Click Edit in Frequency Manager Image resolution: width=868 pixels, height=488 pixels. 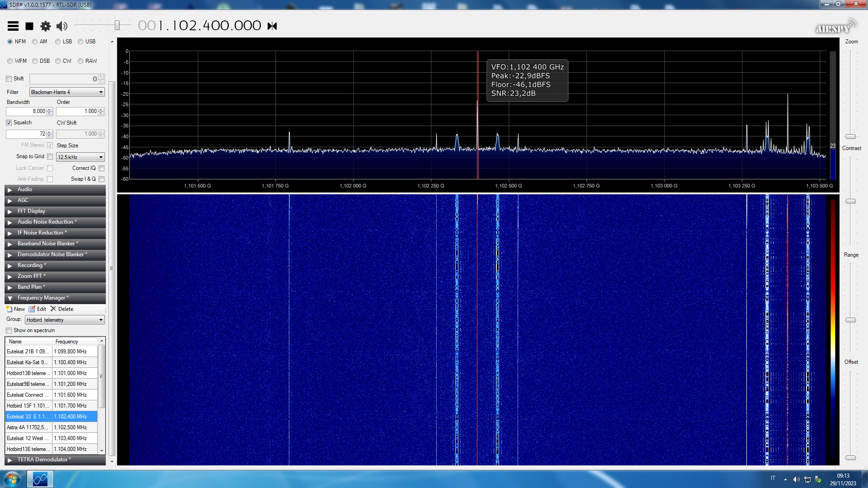[x=38, y=309]
